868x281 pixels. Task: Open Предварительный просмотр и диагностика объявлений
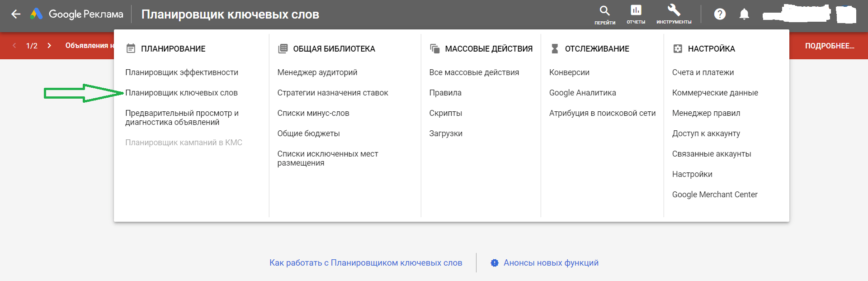tap(182, 118)
